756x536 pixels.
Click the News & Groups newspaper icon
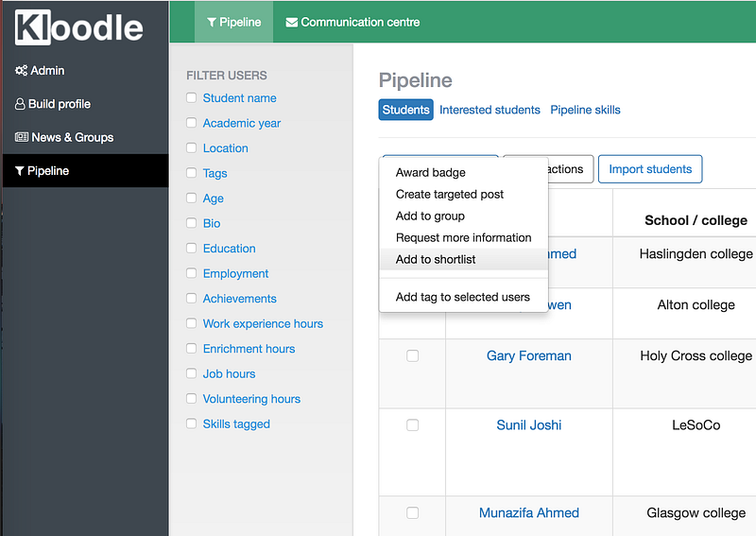tap(22, 137)
